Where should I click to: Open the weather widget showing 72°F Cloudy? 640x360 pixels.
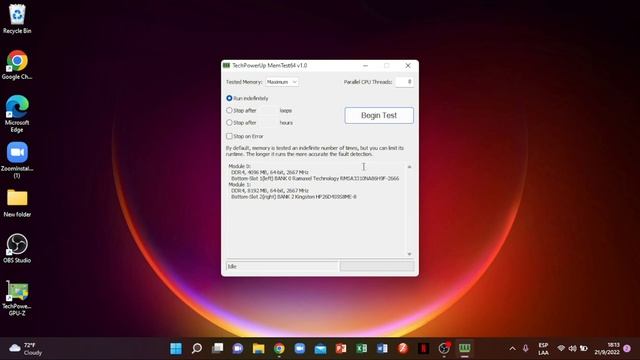26,349
